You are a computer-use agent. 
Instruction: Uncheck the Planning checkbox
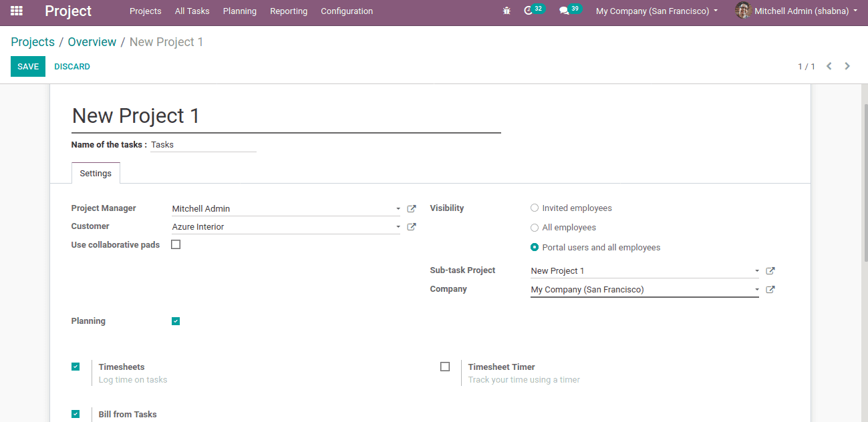point(176,321)
